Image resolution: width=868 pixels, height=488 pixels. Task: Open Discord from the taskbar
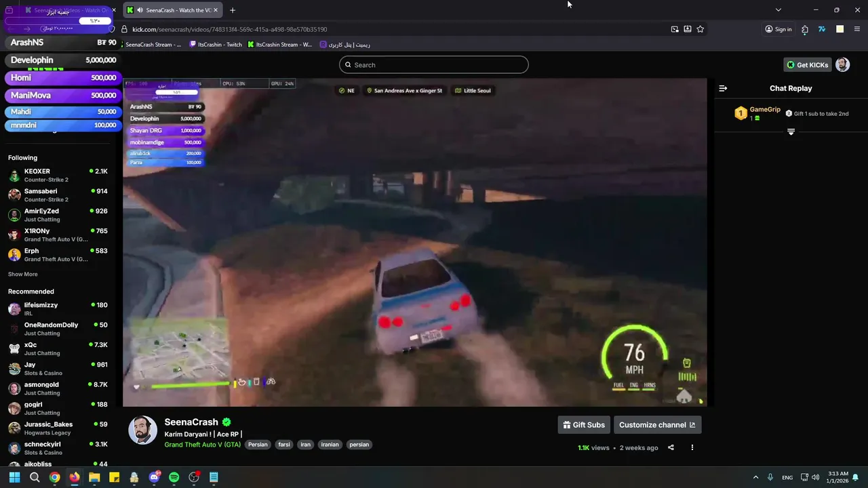coord(154,477)
